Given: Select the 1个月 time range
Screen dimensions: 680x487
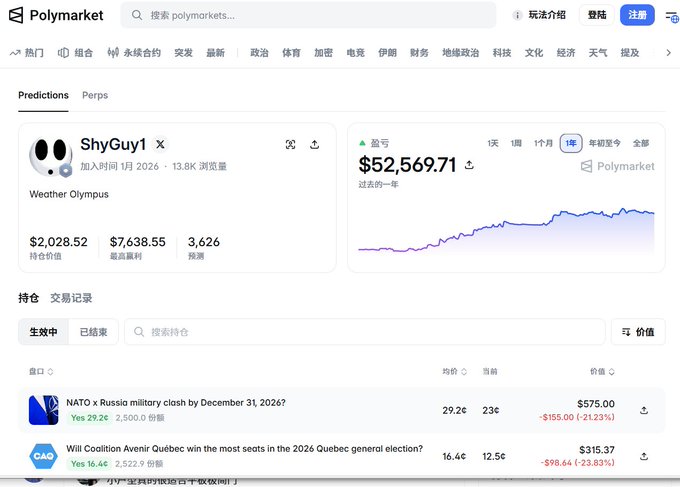Looking at the screenshot, I should click(543, 143).
